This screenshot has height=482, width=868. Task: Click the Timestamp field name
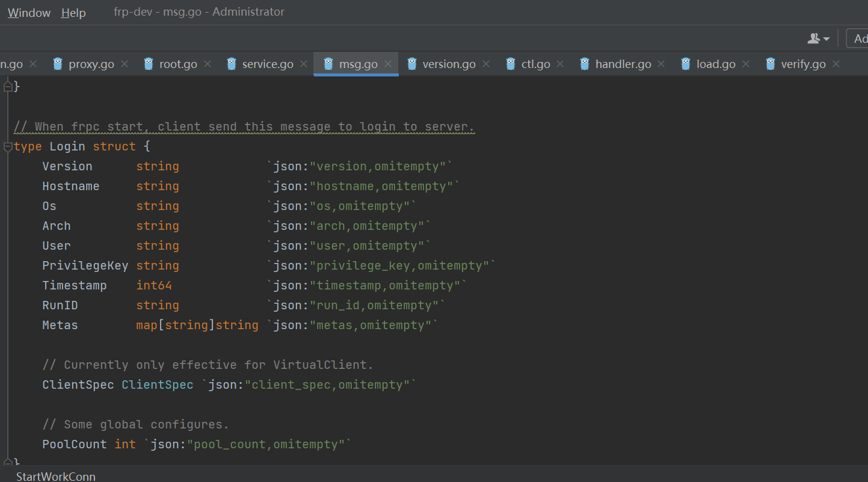click(75, 286)
